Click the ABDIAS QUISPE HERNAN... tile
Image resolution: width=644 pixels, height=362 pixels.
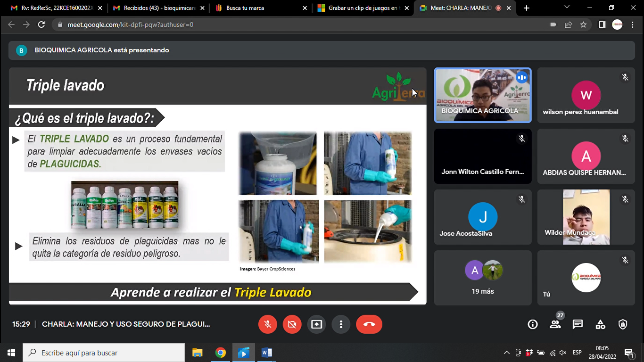pyautogui.click(x=586, y=156)
